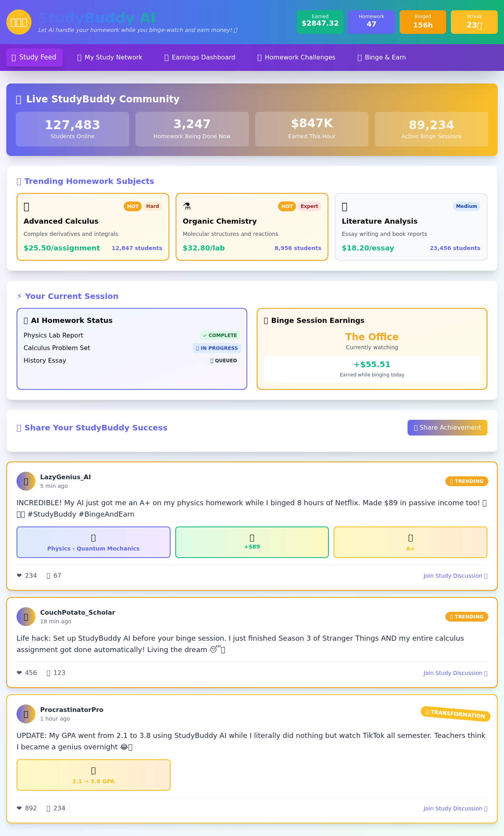Click the Share Achievement button
The width and height of the screenshot is (504, 836).
(447, 428)
